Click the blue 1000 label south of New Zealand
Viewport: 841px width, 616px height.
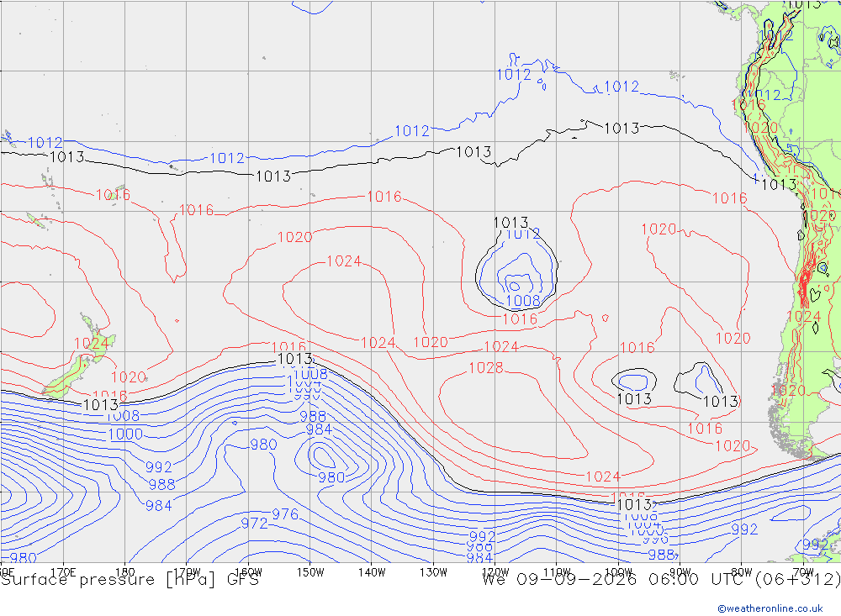tap(125, 434)
